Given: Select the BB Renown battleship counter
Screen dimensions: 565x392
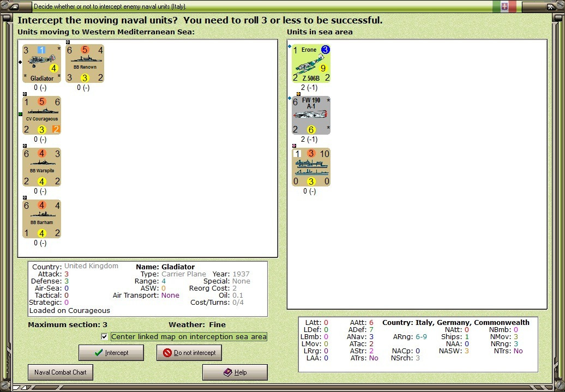Looking at the screenshot, I should tap(85, 63).
